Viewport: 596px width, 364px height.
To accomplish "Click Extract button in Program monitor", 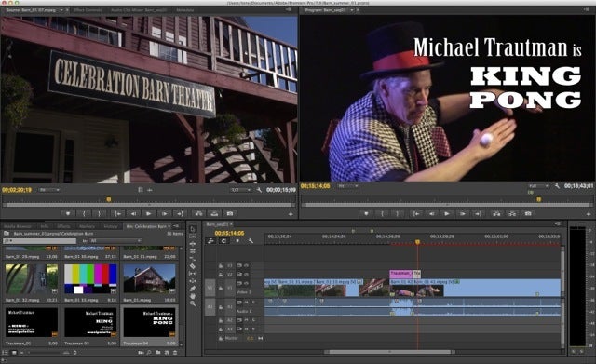I will point(512,214).
